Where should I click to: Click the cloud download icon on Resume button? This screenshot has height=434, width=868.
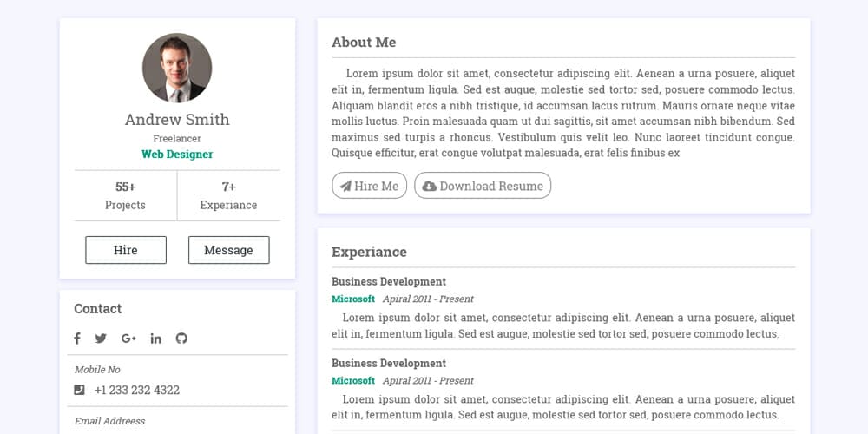coord(429,186)
